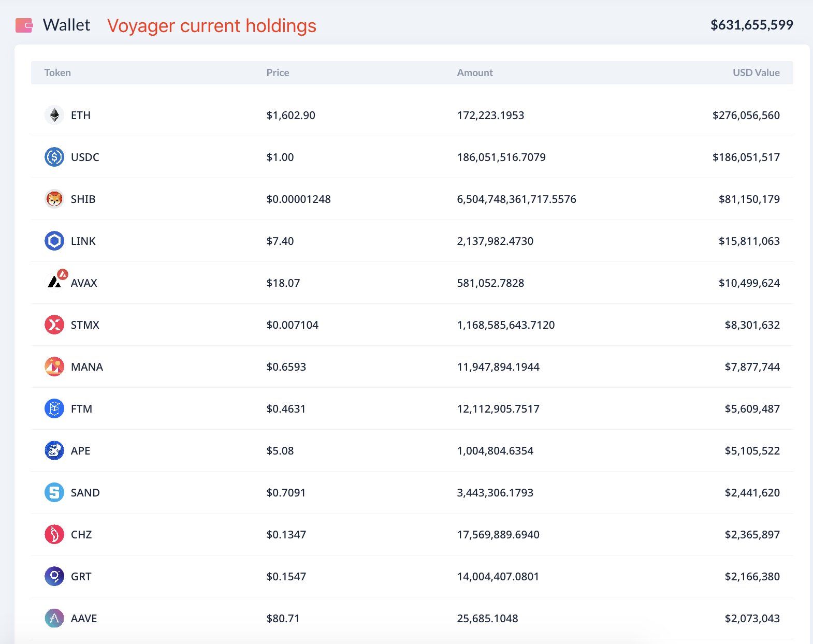The height and width of the screenshot is (644, 813).
Task: Click the Wallet heading text
Action: click(66, 25)
